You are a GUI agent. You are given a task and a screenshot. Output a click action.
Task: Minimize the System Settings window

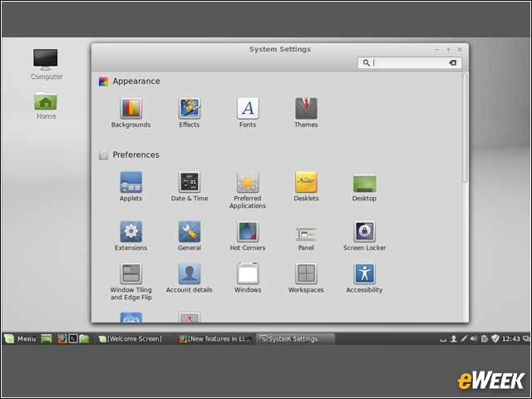click(437, 50)
